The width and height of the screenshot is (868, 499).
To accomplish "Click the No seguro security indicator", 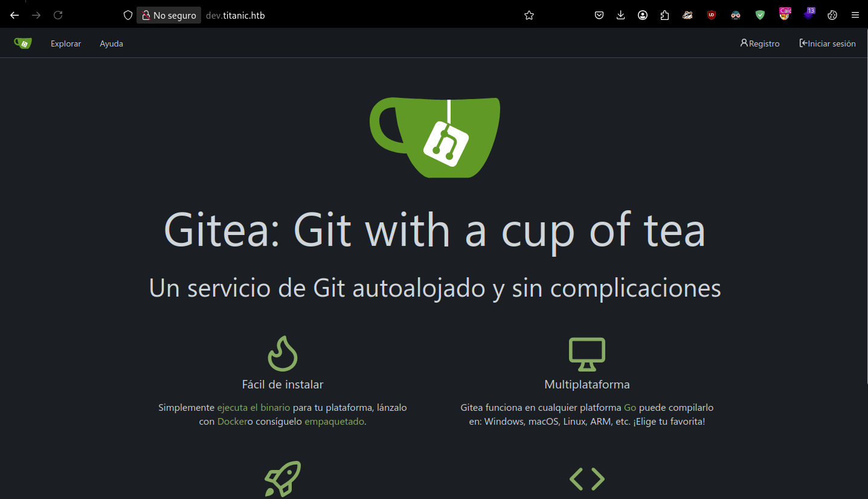I will [x=169, y=16].
